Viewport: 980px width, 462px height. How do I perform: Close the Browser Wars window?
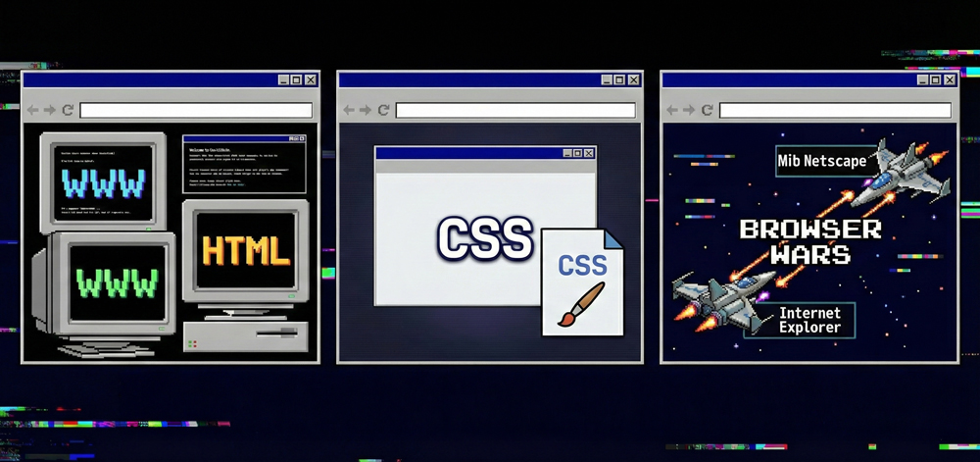[x=950, y=79]
